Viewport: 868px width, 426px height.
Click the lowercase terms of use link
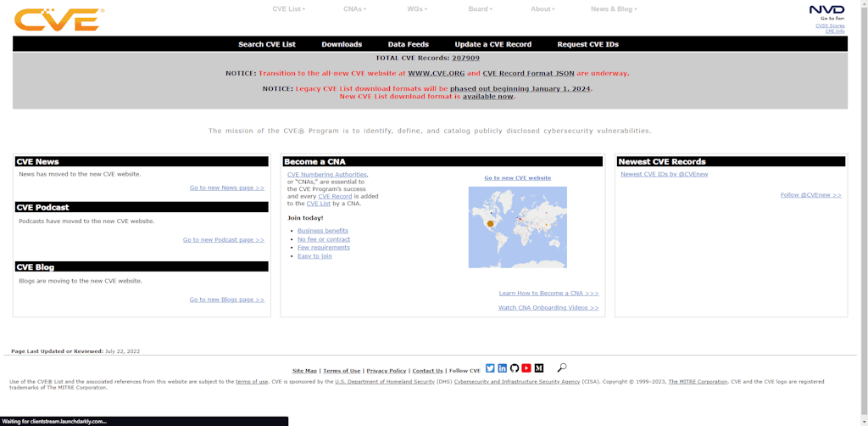click(252, 382)
